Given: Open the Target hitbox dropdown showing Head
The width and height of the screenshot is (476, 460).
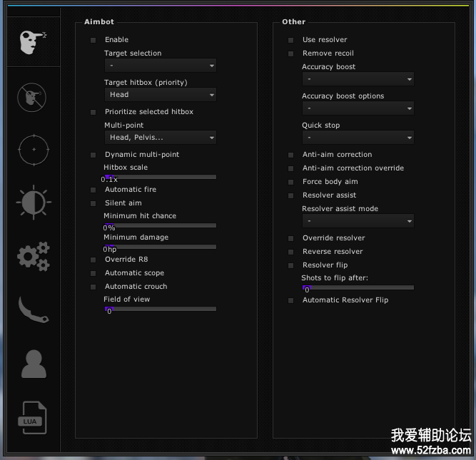Looking at the screenshot, I should (160, 95).
